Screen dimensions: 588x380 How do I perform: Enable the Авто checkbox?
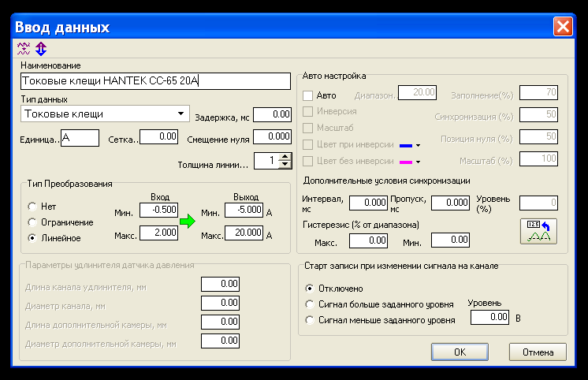pos(308,95)
